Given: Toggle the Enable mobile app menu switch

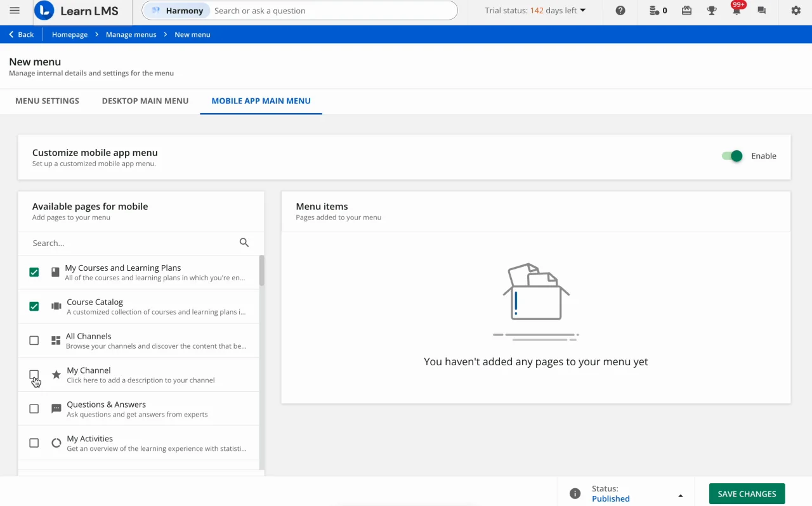Looking at the screenshot, I should [732, 156].
